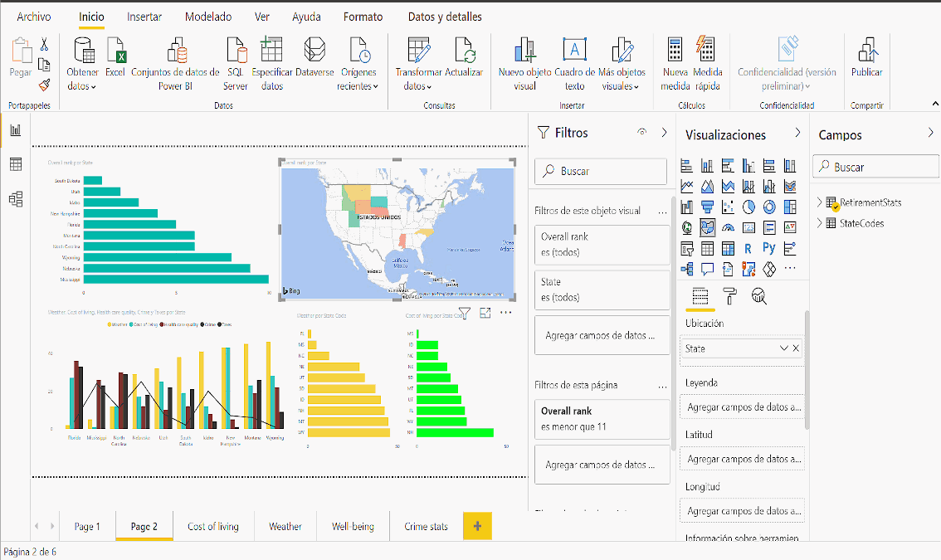Open the Modelado ribbon tab

pos(208,17)
